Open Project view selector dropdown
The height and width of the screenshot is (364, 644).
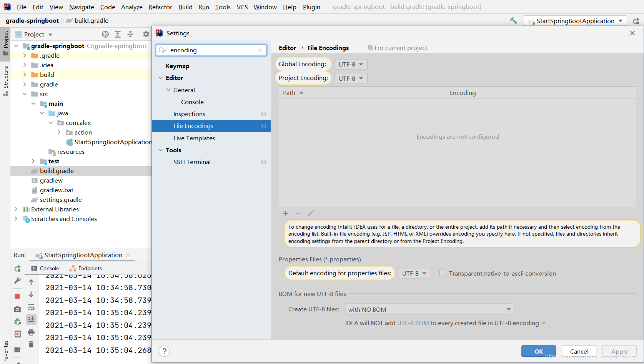pyautogui.click(x=34, y=35)
